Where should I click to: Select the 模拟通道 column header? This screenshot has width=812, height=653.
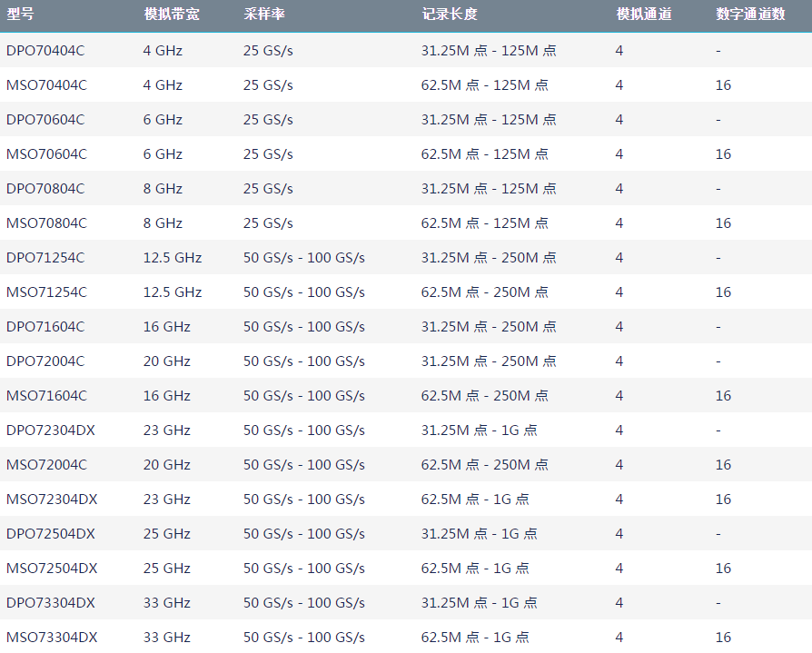[x=643, y=15]
